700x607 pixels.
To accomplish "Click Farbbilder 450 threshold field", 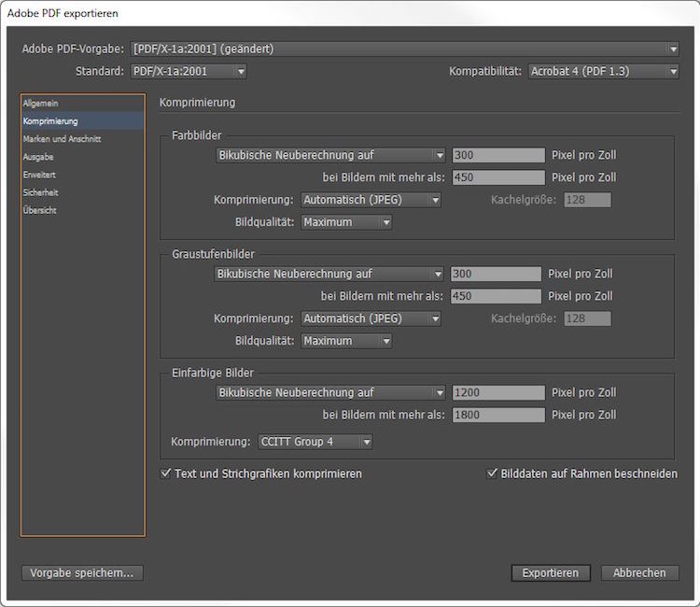I will 498,177.
